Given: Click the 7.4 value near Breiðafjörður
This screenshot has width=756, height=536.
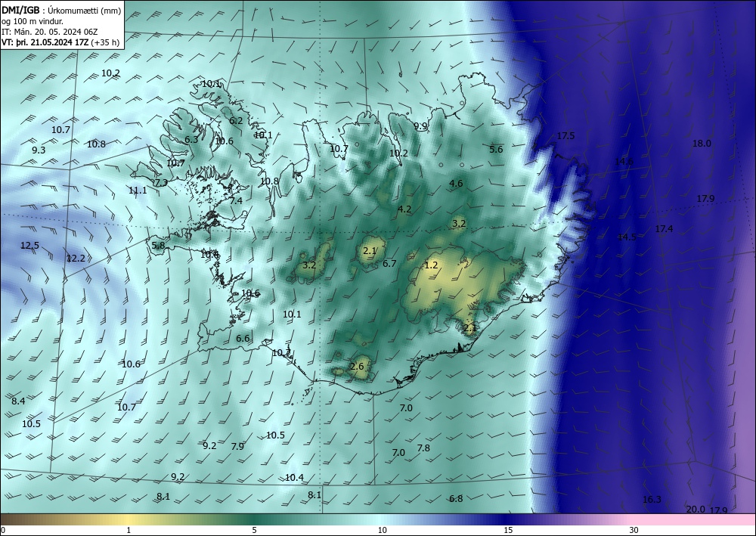Looking at the screenshot, I should [x=236, y=200].
